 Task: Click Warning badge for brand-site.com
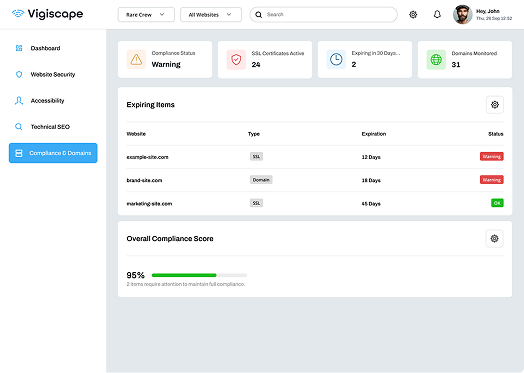point(492,180)
